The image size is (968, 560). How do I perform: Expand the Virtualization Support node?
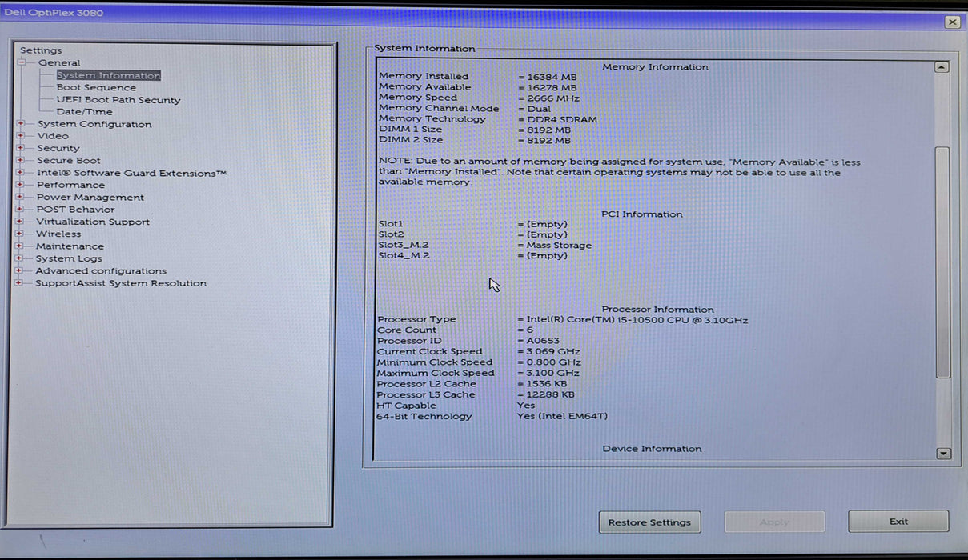pos(20,222)
